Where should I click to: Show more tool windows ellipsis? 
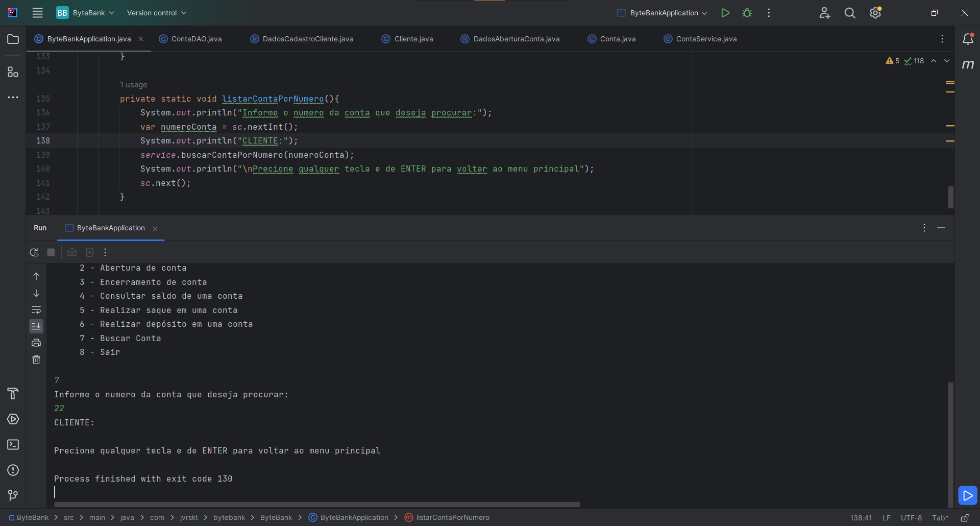(13, 97)
